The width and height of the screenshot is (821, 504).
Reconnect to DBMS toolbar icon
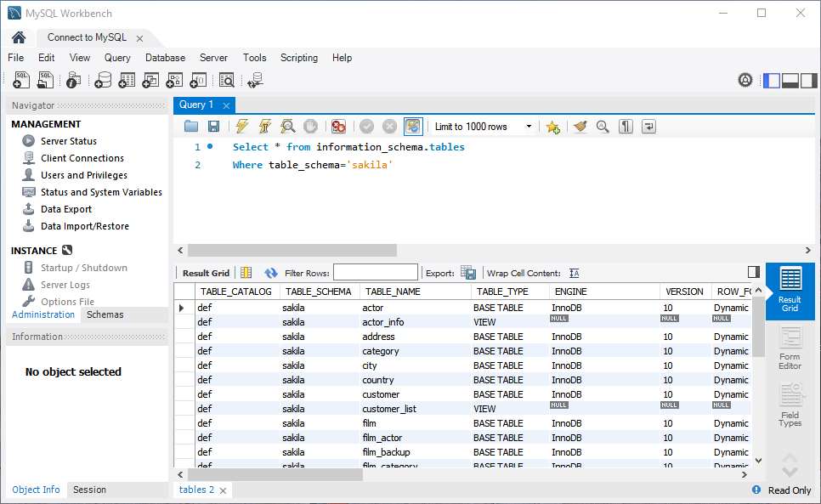click(x=256, y=80)
